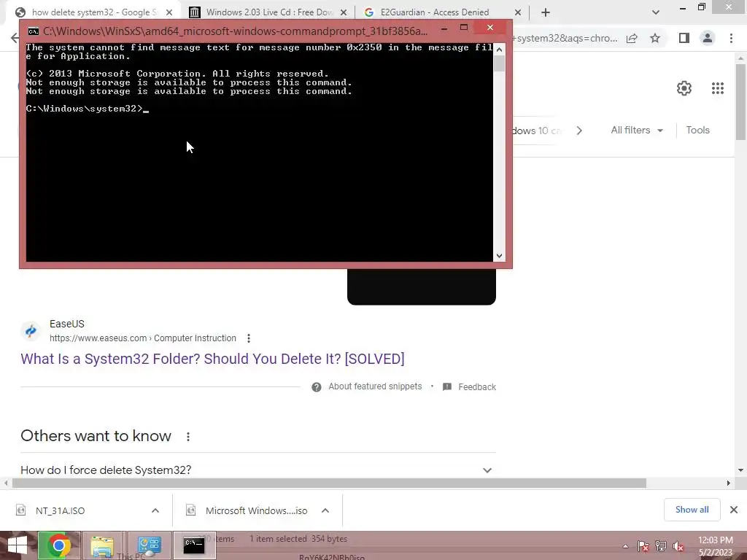Click Show all downloads
Image resolution: width=747 pixels, height=560 pixels.
click(x=692, y=510)
